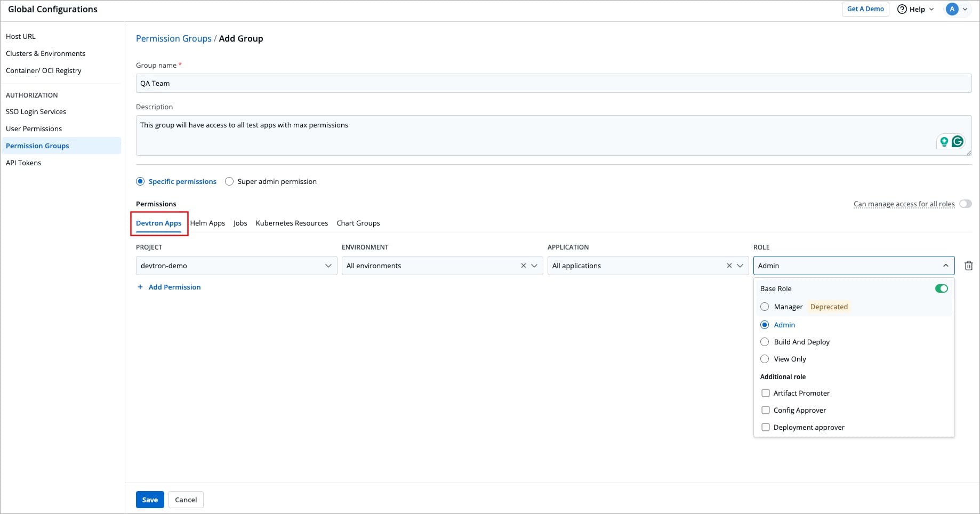Enable Can manage access for all roles
The width and height of the screenshot is (980, 514).
pyautogui.click(x=965, y=204)
